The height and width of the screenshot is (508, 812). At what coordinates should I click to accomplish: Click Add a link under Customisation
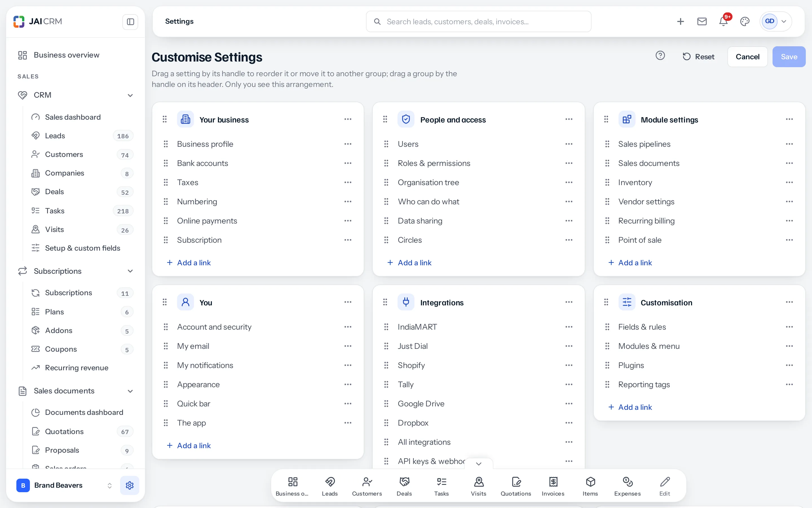coord(630,407)
